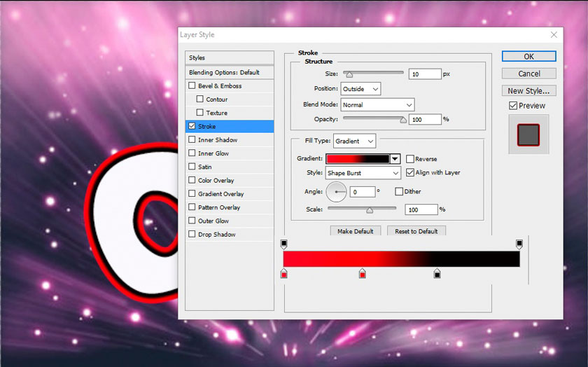Click the Cancel button
The image size is (588, 367).
528,74
